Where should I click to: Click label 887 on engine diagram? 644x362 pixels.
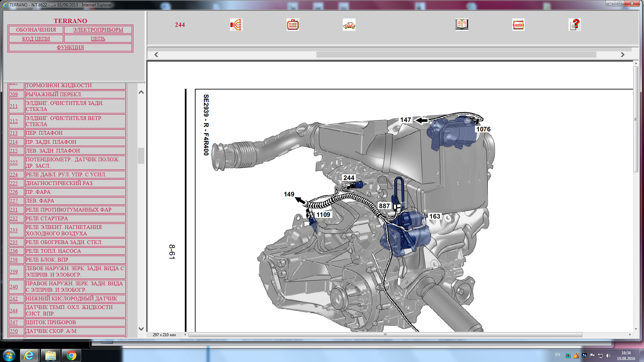pos(384,206)
